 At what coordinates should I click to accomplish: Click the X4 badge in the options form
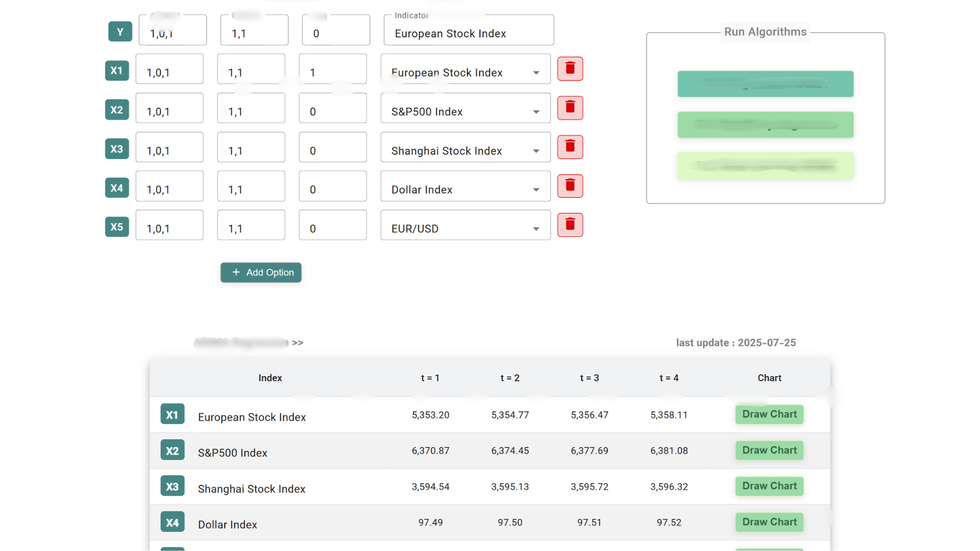point(117,188)
